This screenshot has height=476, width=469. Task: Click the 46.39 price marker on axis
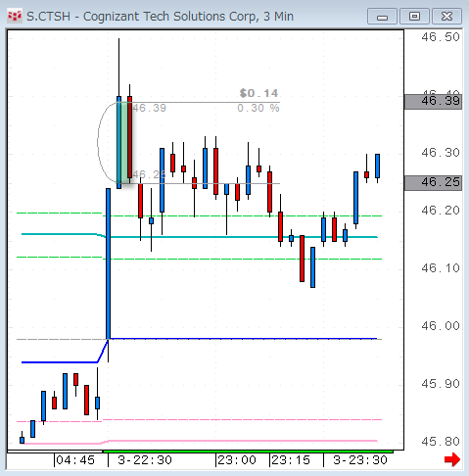tap(433, 101)
